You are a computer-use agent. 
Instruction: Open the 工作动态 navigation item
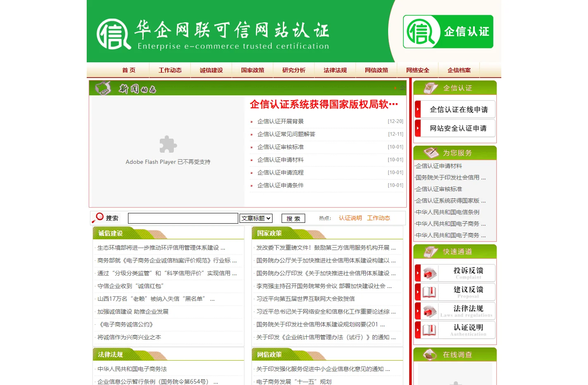[170, 70]
